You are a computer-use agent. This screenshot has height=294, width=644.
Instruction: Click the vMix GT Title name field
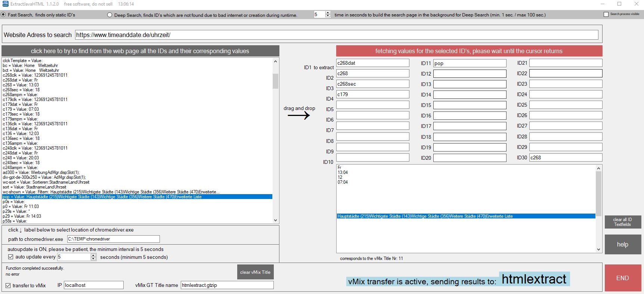click(x=227, y=285)
